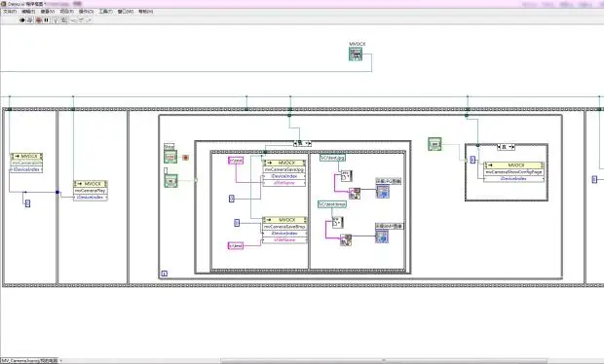Select the mvCameraSaveBmp method field
This screenshot has width=604, height=364.
click(284, 227)
